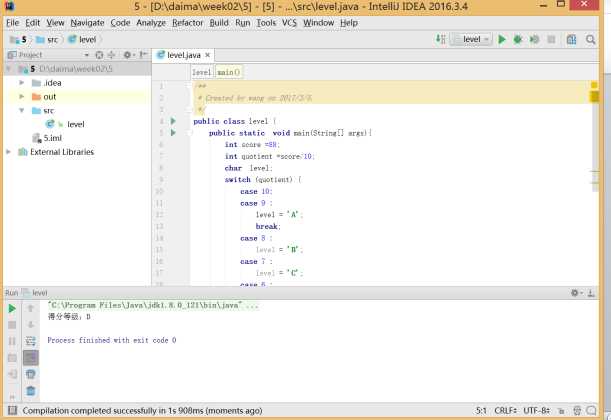Close the level.java tab
The width and height of the screenshot is (611, 420).
[x=208, y=55]
